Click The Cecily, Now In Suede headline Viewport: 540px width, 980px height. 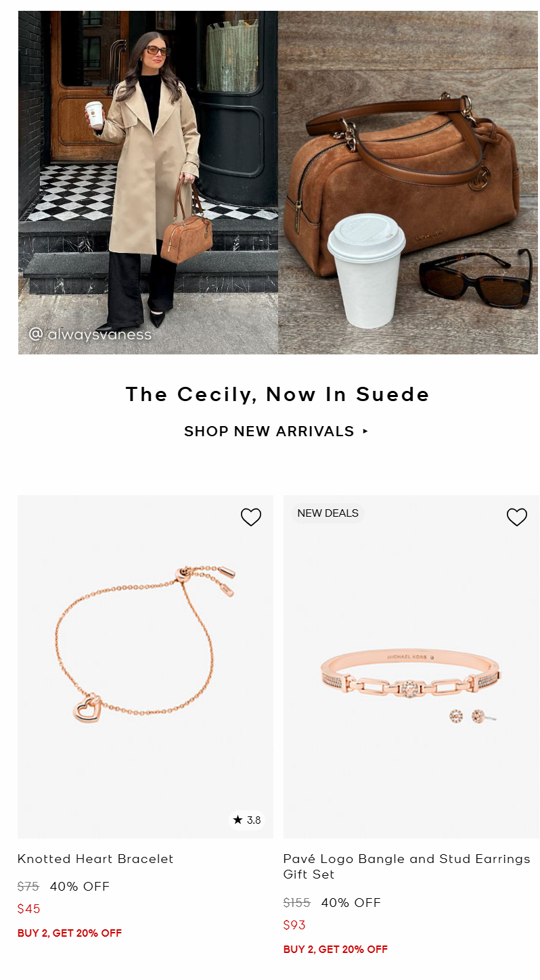(x=277, y=394)
